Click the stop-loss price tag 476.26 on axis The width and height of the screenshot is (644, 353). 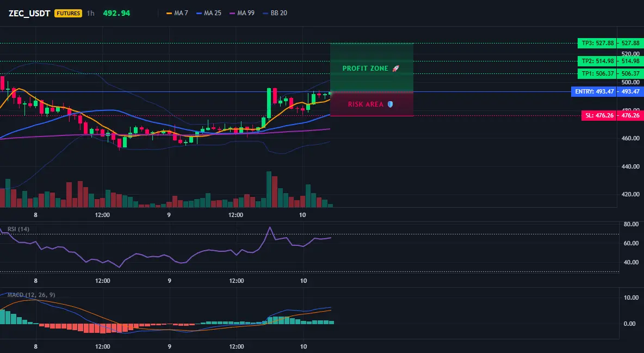tap(630, 115)
